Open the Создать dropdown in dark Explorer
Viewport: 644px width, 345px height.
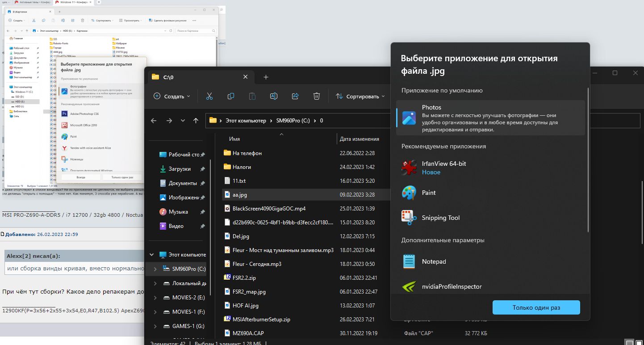tap(172, 96)
